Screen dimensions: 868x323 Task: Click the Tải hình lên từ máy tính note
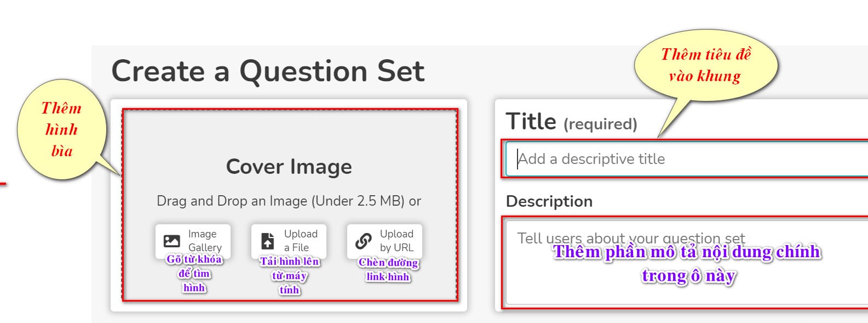pyautogui.click(x=289, y=275)
